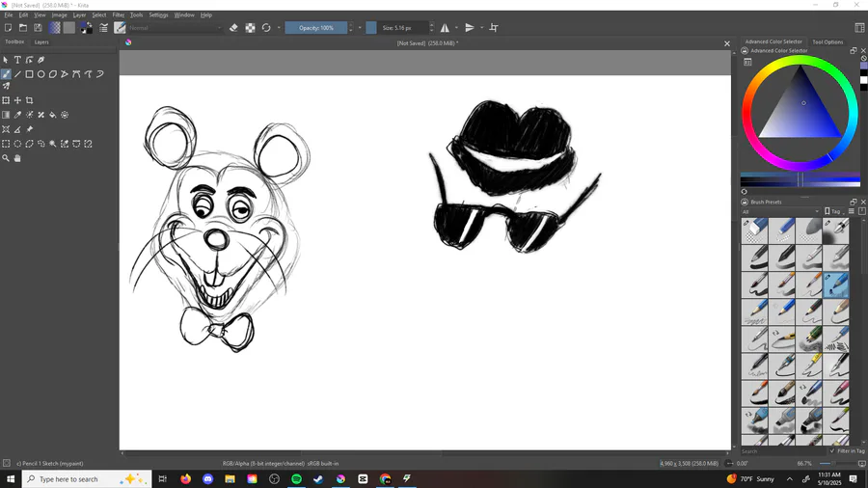Expand horizontal mirror options arrow

456,28
